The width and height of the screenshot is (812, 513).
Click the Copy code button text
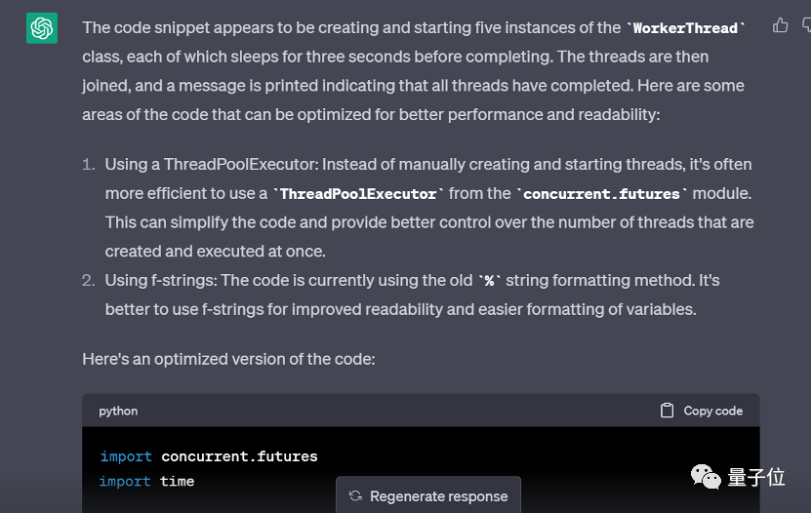click(x=713, y=411)
